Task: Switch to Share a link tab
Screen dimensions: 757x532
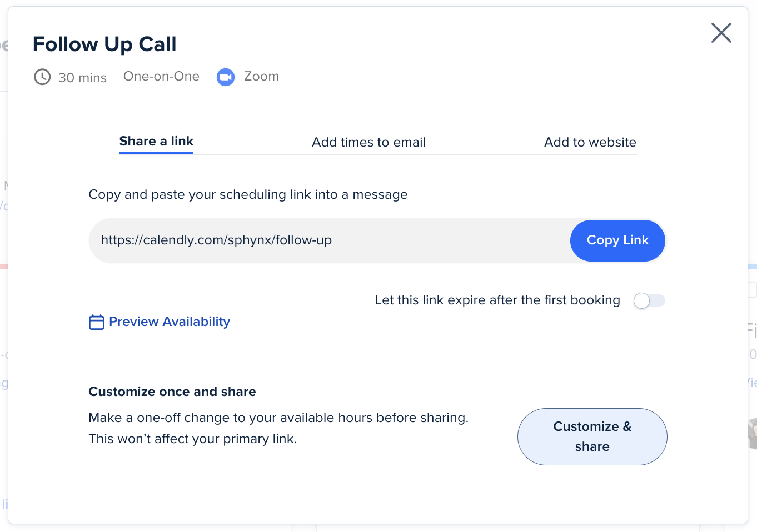Action: point(156,142)
